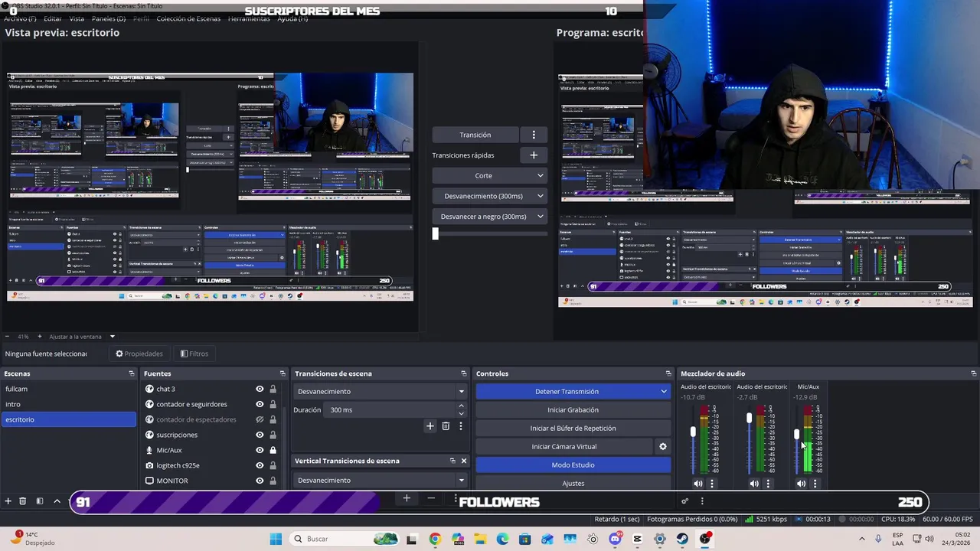Open Colección de Escenas menu
Viewport: 980px width, 551px height.
(x=188, y=18)
